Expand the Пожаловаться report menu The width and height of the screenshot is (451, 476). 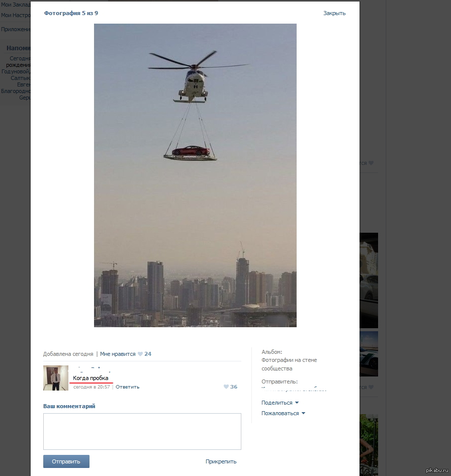coord(280,413)
